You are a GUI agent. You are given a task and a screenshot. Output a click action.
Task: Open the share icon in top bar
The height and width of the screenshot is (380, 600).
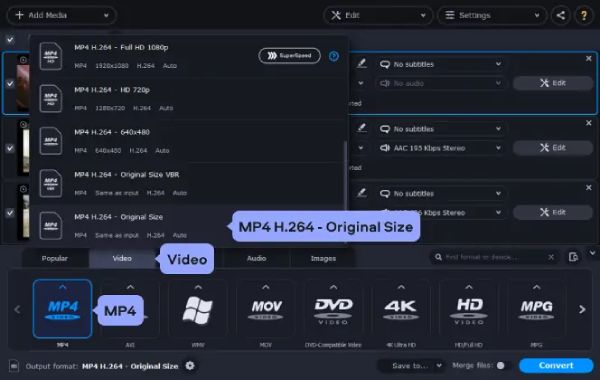561,15
